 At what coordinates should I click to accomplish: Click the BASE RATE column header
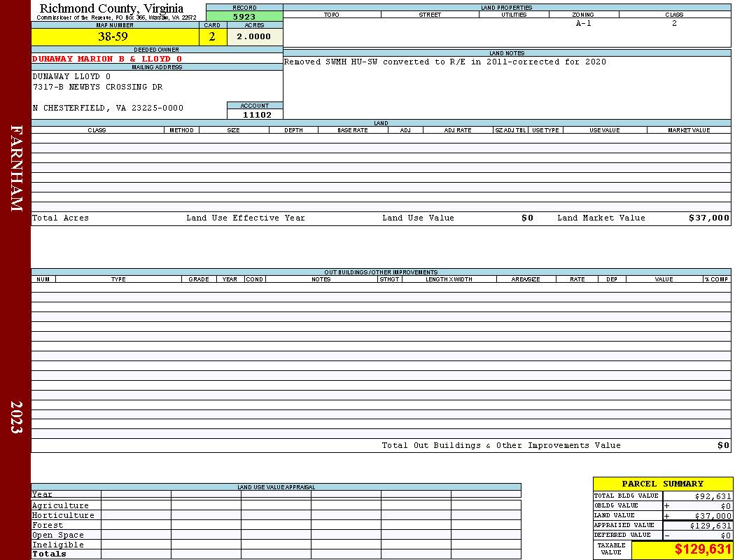point(353,130)
